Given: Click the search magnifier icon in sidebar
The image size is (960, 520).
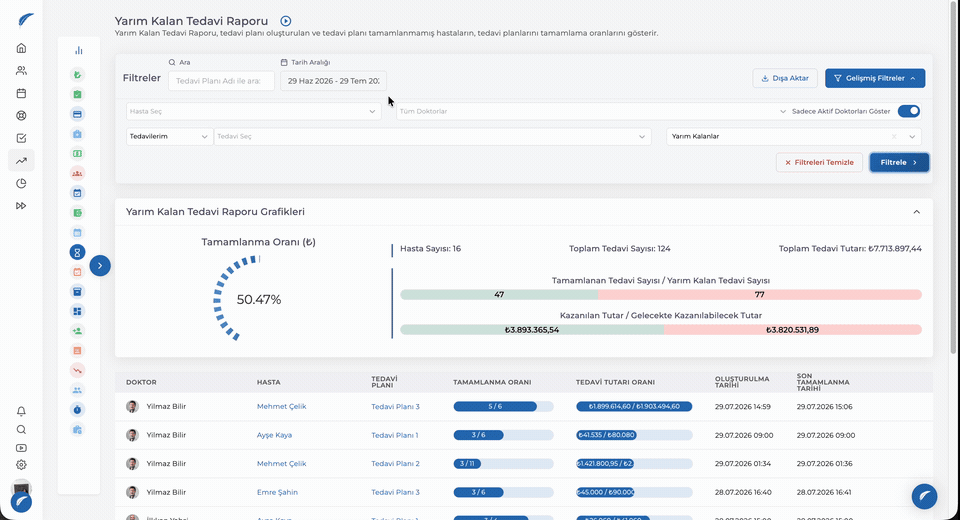Looking at the screenshot, I should [21, 429].
